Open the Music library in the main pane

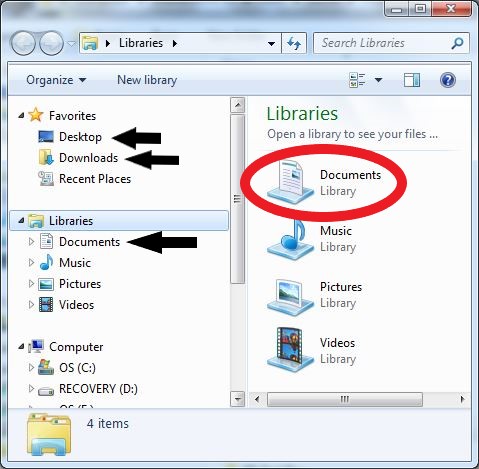(310, 239)
